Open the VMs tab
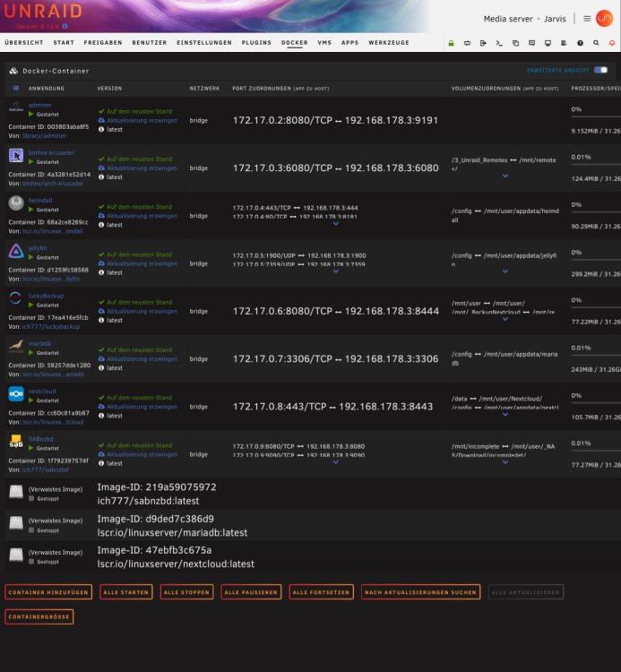The width and height of the screenshot is (621, 672). click(324, 42)
